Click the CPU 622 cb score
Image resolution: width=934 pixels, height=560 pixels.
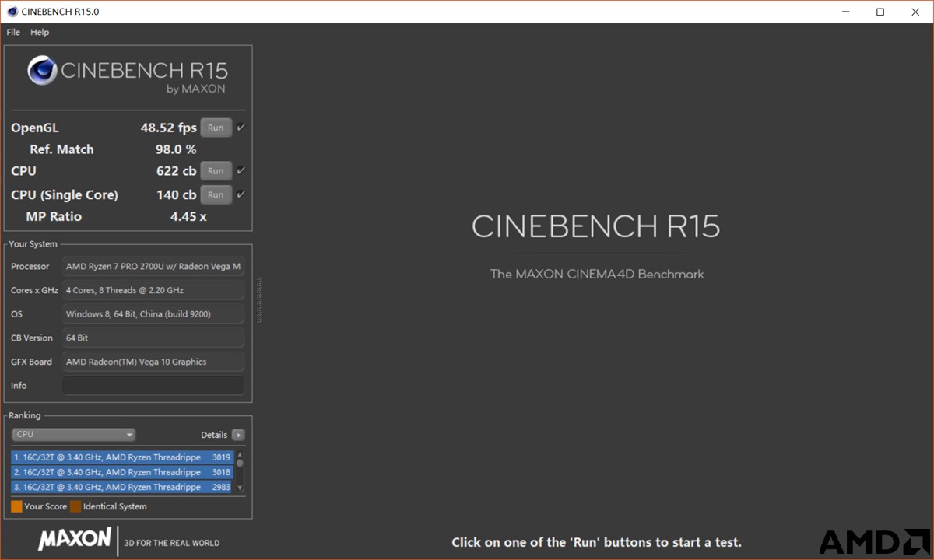[177, 170]
